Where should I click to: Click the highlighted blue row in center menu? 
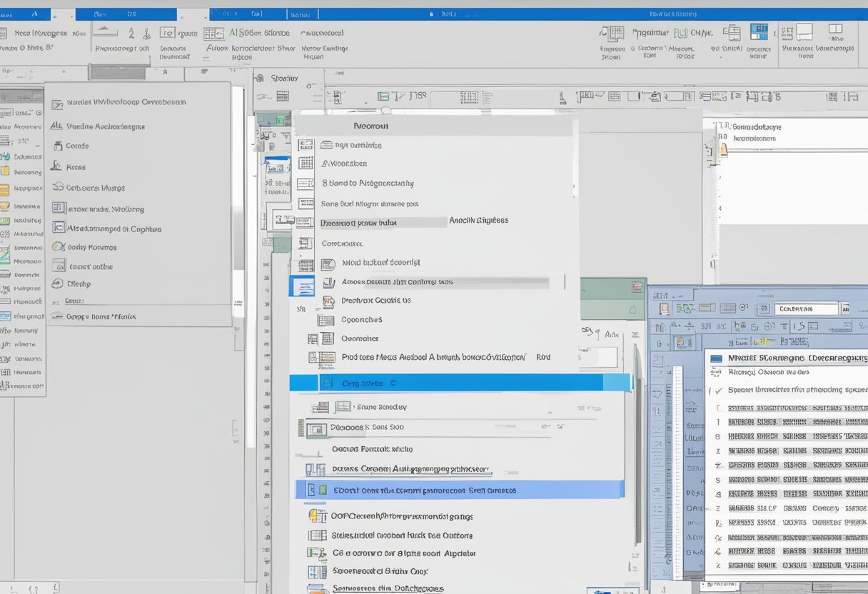[460, 383]
